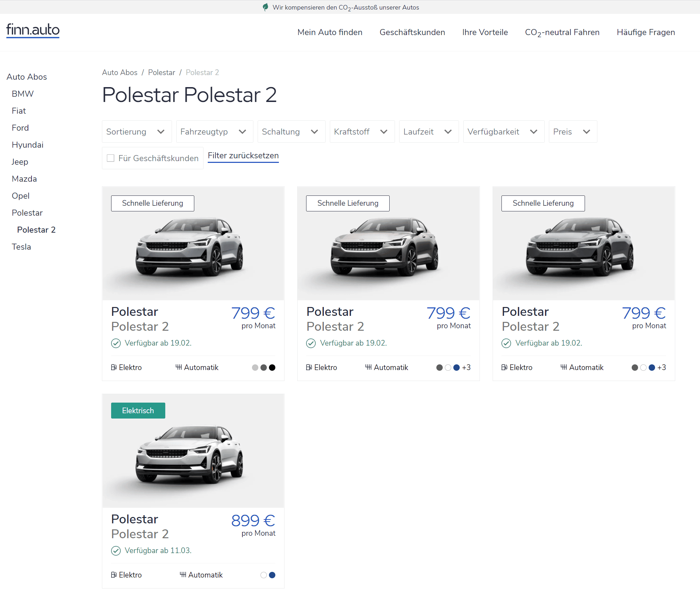Click availability checkmark icon on second 799 € card
Image resolution: width=700 pixels, height=597 pixels.
pos(311,343)
